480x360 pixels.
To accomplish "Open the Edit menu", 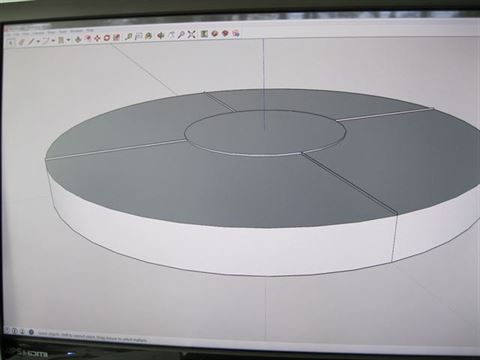I will pyautogui.click(x=17, y=34).
